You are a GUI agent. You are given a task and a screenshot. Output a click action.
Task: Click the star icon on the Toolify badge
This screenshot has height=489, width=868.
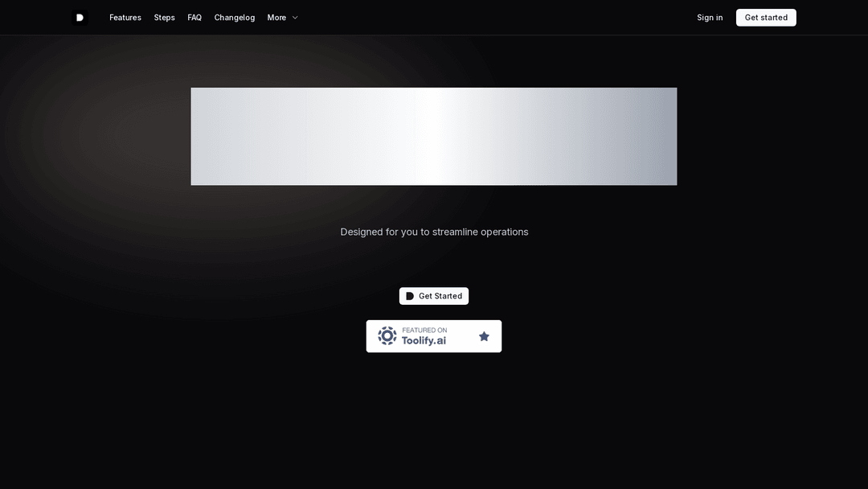coord(484,335)
